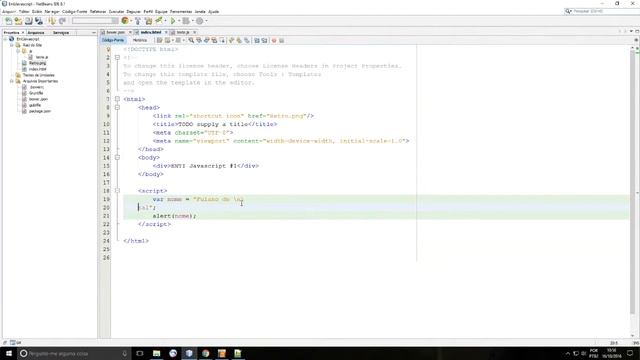
Task: Switch to the Serviços panel tab
Action: (61, 33)
